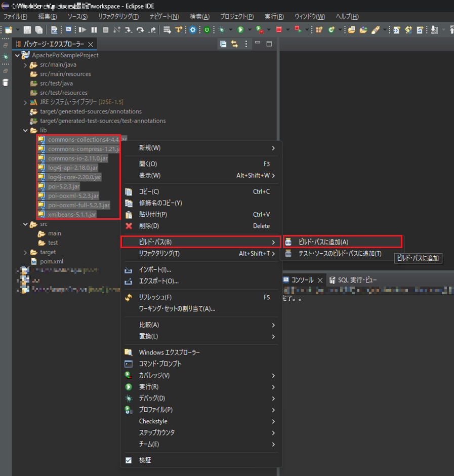This screenshot has width=454, height=476.
Task: Click the Coverage run toolbar icon
Action: [x=260, y=30]
